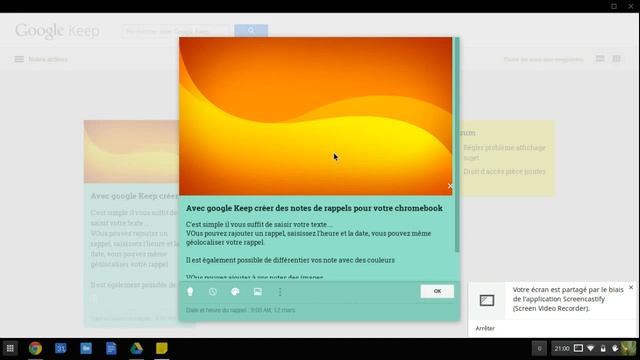Click the battery icon in the system tray
Screen dimensions: 640x360
(x=603, y=349)
